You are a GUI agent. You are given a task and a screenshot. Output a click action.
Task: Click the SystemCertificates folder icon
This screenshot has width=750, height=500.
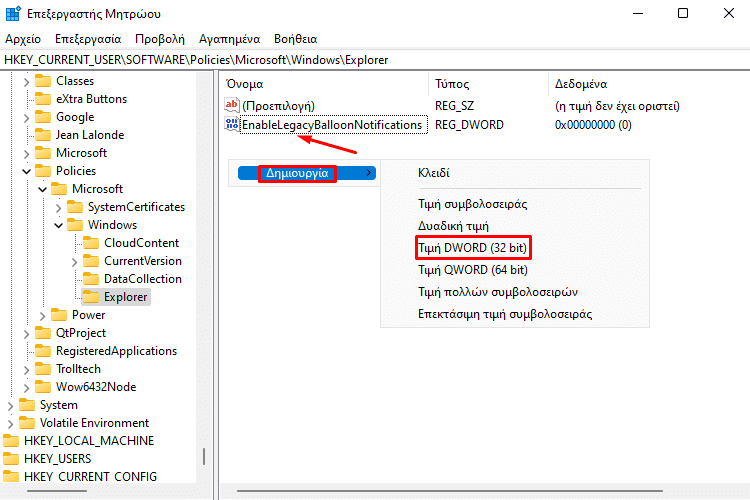(75, 207)
